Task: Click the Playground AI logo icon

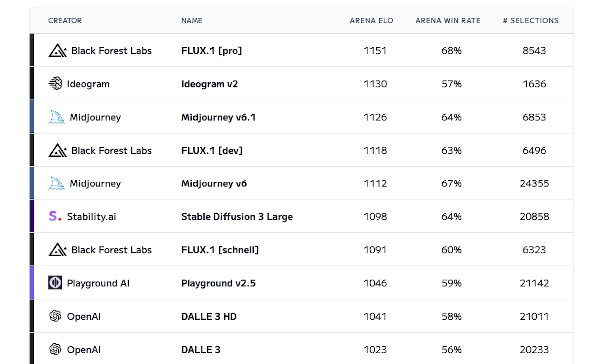Action: (55, 283)
